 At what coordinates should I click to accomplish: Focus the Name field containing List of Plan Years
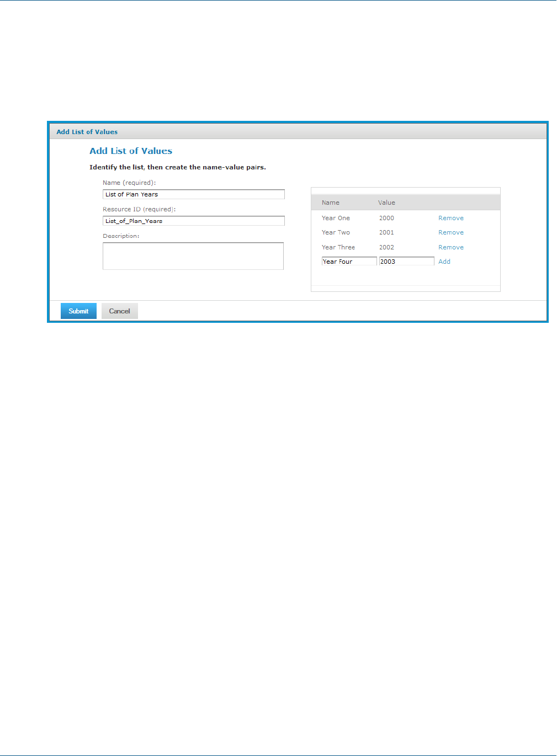(194, 194)
